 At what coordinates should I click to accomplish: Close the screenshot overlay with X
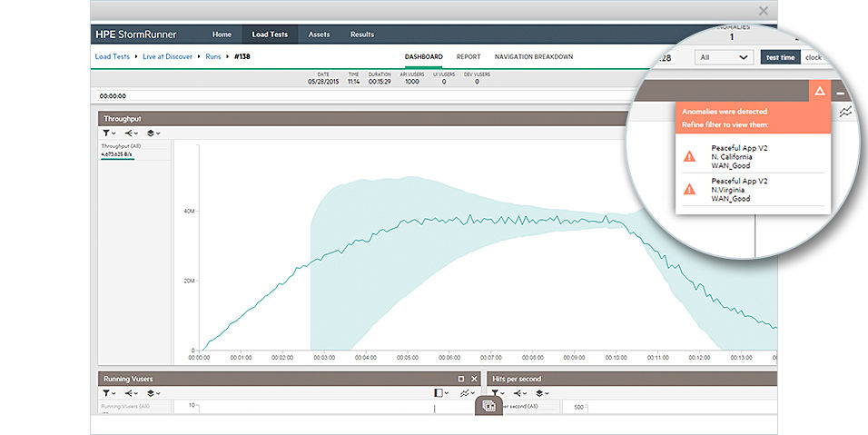pyautogui.click(x=764, y=11)
